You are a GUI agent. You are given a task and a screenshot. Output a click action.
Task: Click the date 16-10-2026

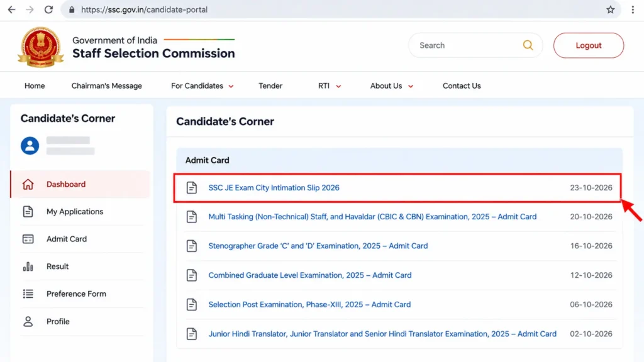[591, 246]
